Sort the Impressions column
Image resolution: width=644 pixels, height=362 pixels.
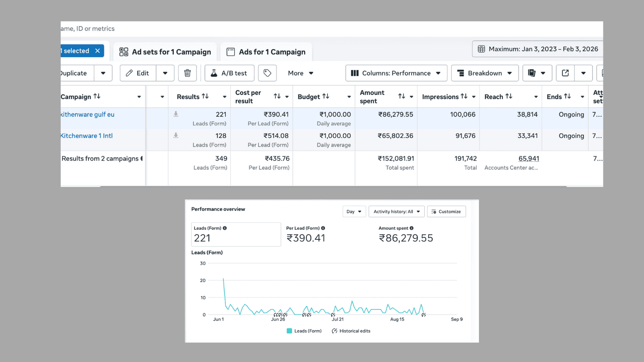coord(464,97)
